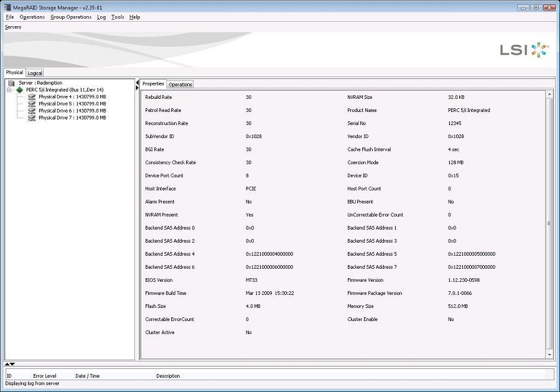The width and height of the screenshot is (560, 392).
Task: Open the Group Operations menu
Action: [x=71, y=17]
